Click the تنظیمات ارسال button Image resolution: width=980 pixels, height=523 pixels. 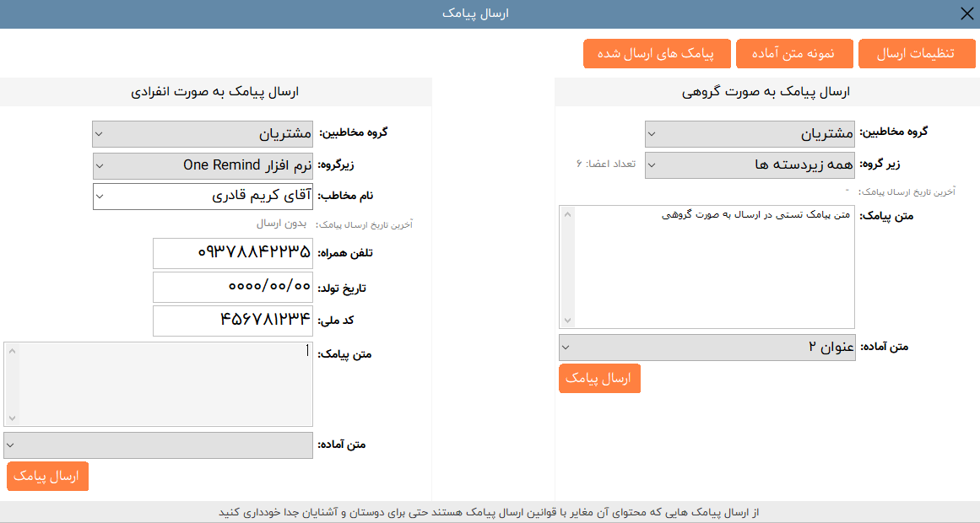[917, 53]
